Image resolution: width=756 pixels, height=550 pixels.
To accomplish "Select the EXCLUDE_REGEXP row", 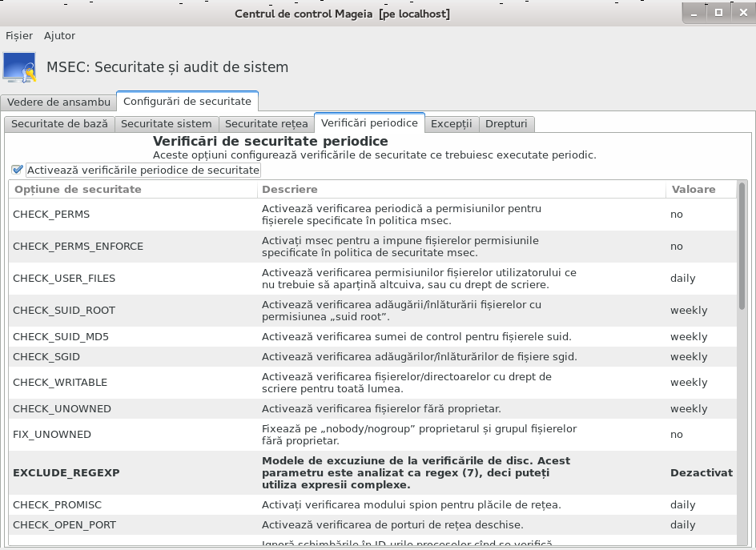I will [x=372, y=473].
